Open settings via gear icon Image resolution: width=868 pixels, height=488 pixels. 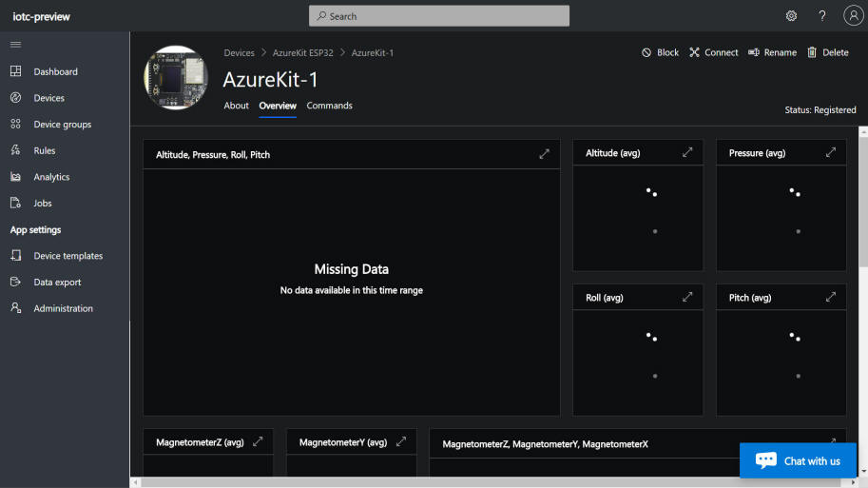tap(791, 16)
